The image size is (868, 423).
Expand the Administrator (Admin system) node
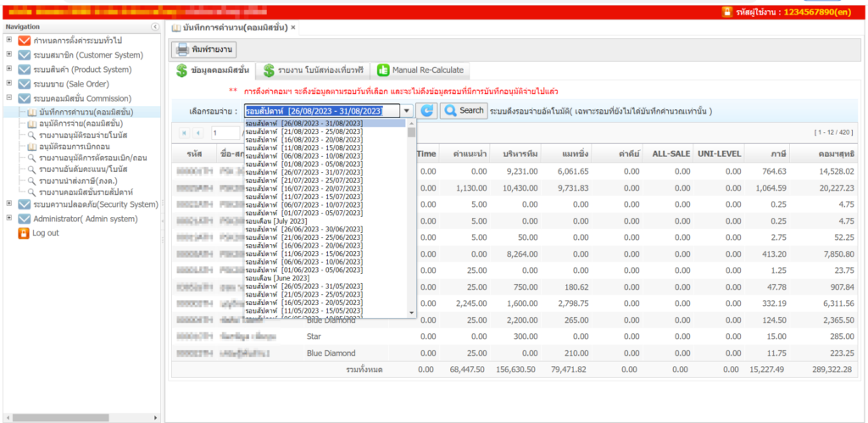click(x=9, y=219)
